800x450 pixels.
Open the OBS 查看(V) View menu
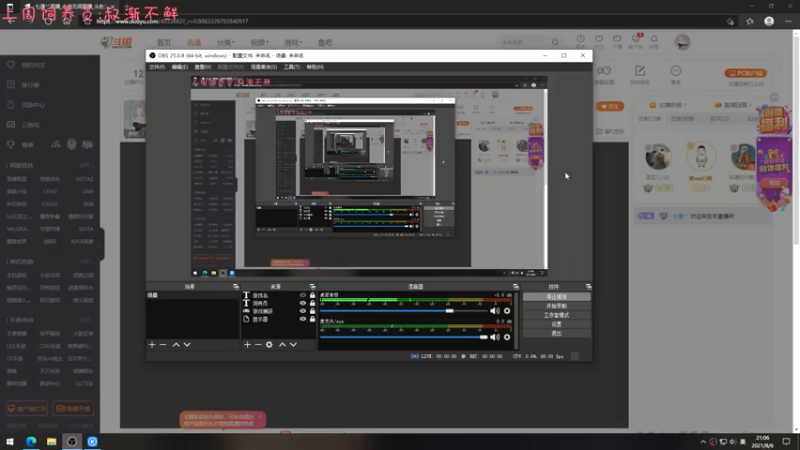tap(203, 67)
